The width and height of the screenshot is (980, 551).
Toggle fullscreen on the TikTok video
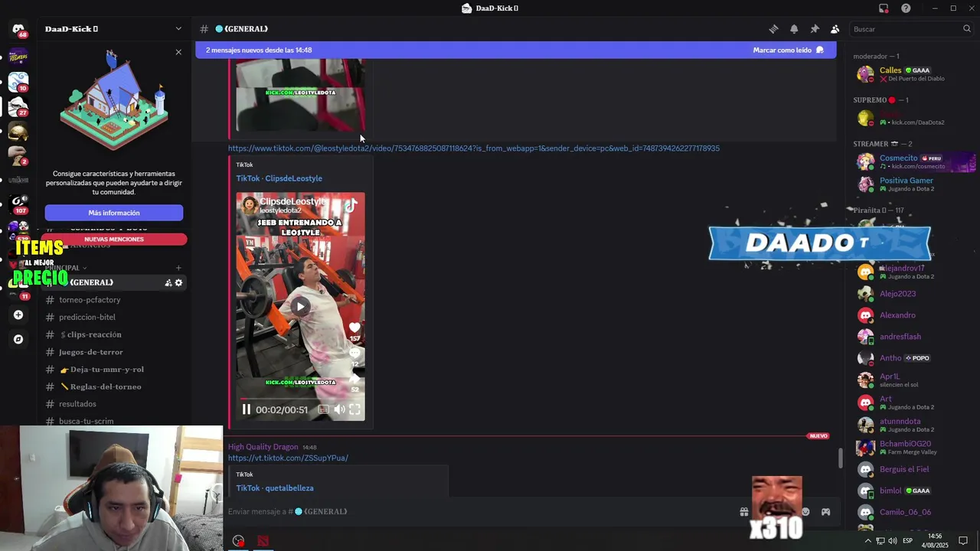[354, 409]
